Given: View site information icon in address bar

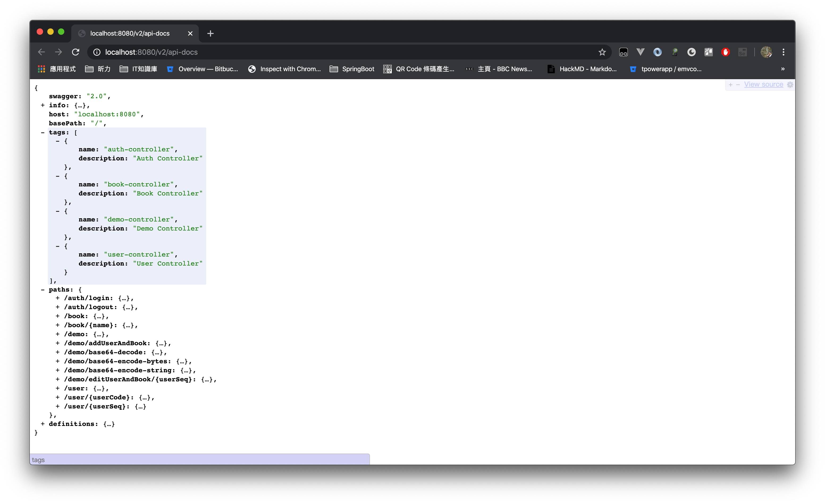Looking at the screenshot, I should click(x=97, y=52).
